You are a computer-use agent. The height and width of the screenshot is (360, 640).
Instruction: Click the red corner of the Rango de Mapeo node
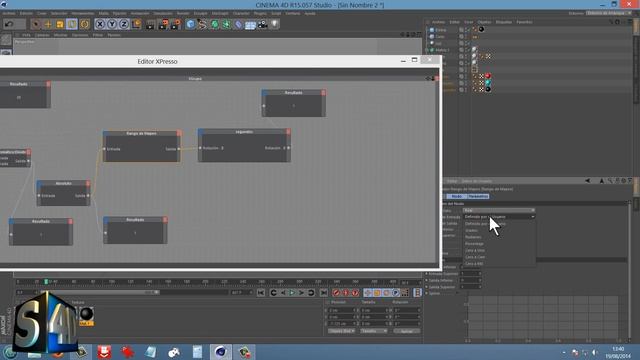point(179,133)
